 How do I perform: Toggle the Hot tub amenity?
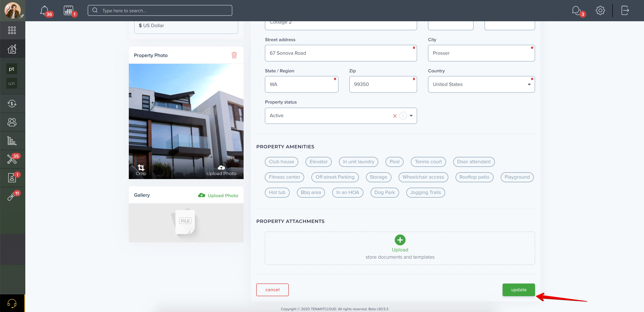coord(277,192)
